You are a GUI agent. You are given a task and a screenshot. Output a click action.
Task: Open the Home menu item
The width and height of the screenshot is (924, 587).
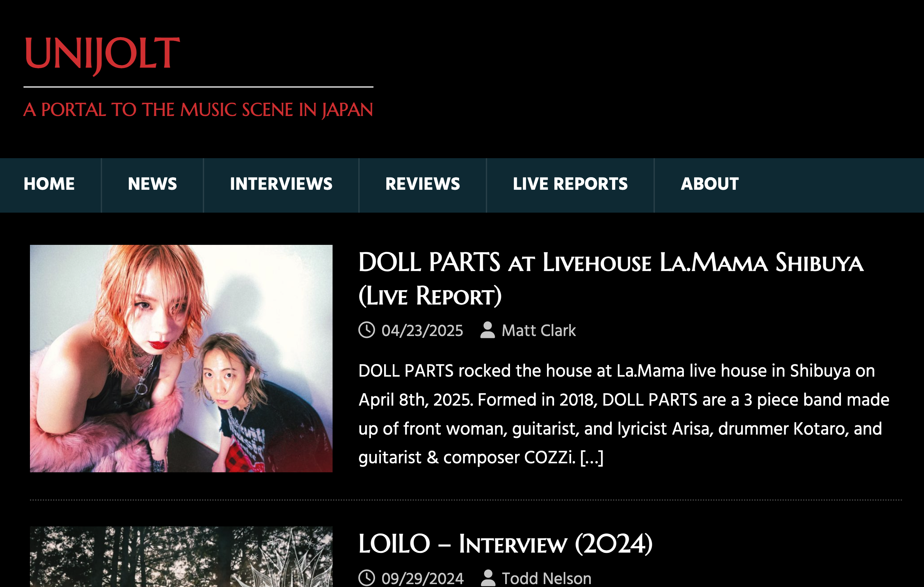click(49, 184)
